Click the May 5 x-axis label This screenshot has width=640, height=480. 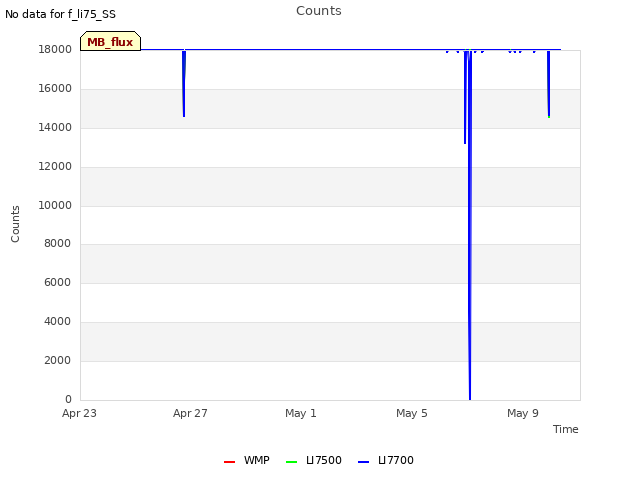(x=412, y=413)
